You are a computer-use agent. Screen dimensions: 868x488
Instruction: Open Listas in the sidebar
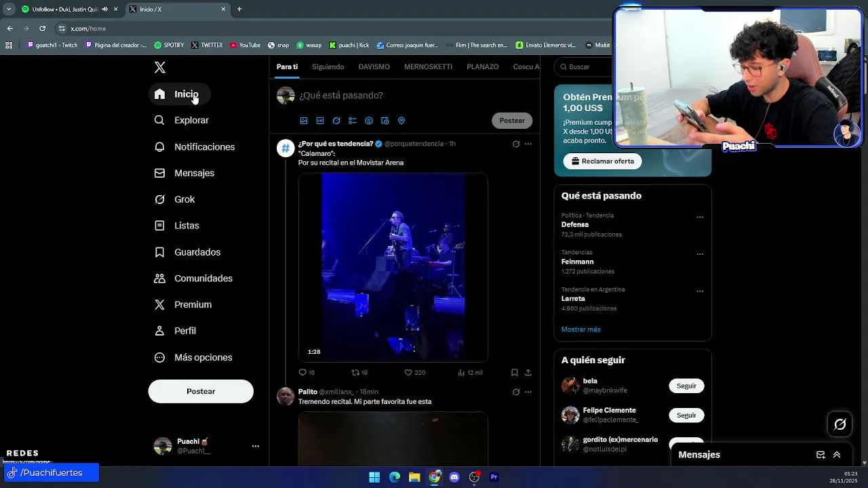[177, 226]
